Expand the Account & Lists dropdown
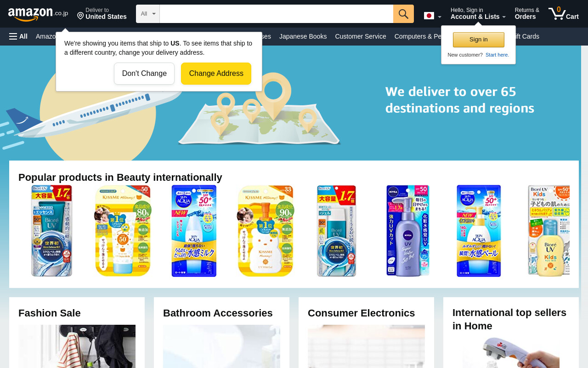Screen dimensions: 588x368 [478, 14]
